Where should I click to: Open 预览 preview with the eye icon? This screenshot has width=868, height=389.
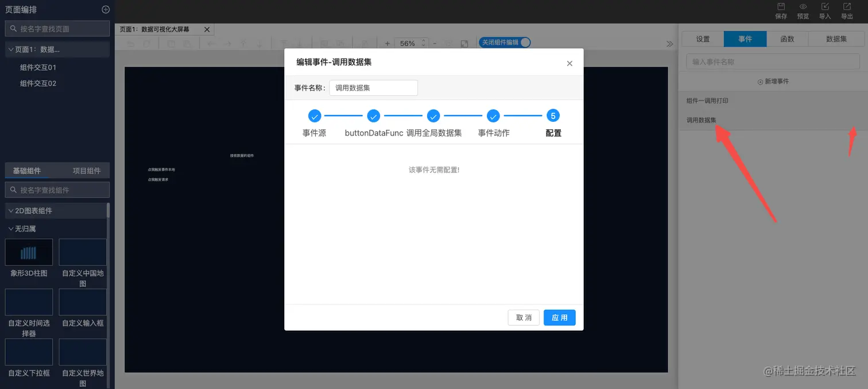(x=803, y=6)
